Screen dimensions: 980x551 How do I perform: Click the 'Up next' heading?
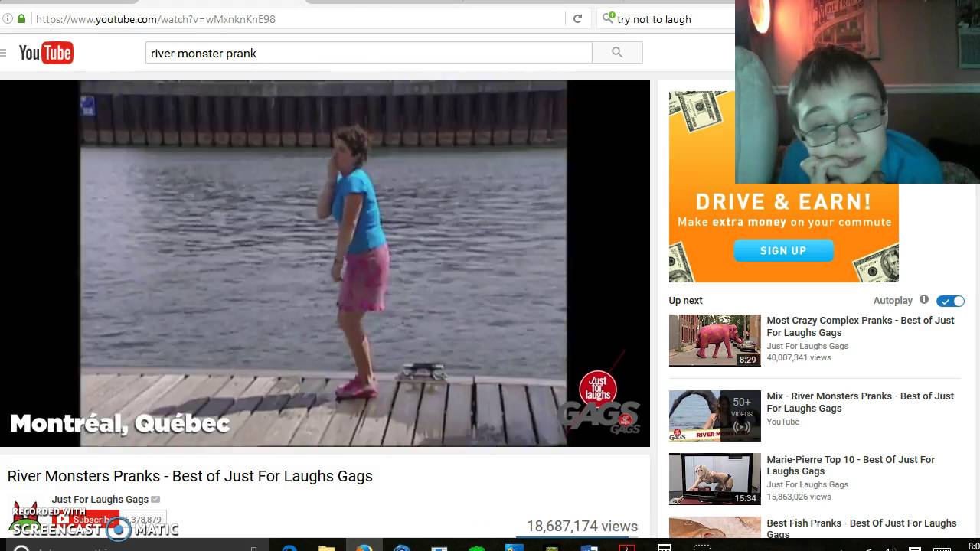pos(685,301)
